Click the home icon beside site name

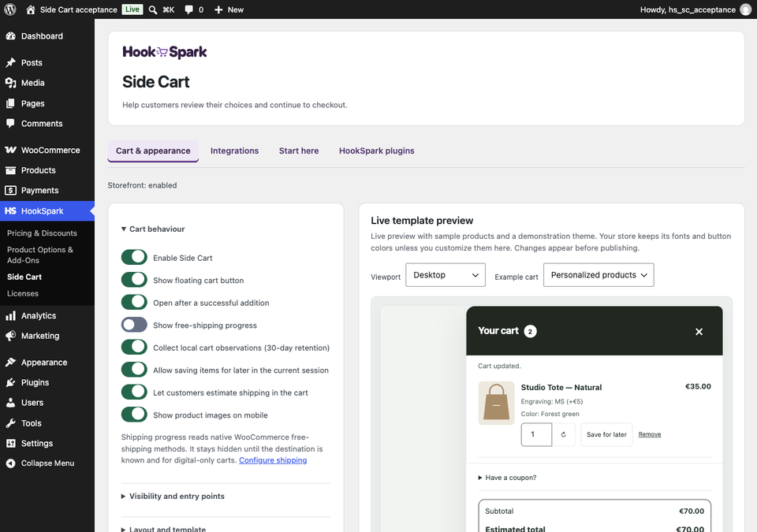click(31, 9)
